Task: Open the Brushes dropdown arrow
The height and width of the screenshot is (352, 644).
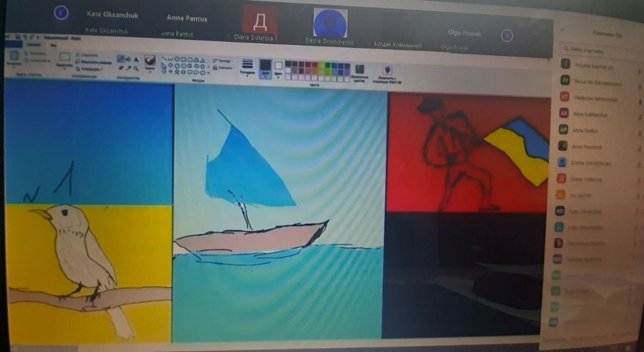Action: [150, 71]
